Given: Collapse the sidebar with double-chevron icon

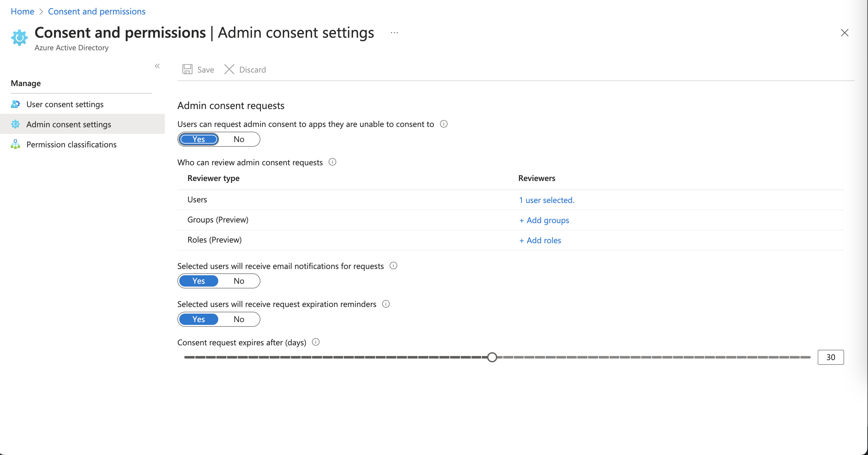Looking at the screenshot, I should tap(157, 66).
